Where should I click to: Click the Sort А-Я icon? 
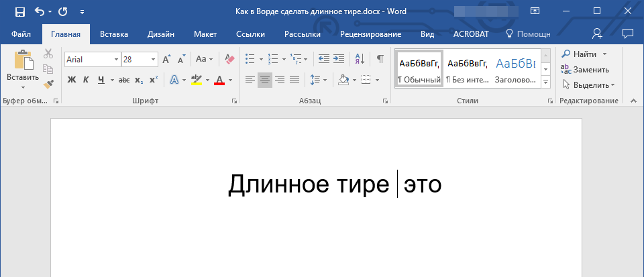click(359, 59)
